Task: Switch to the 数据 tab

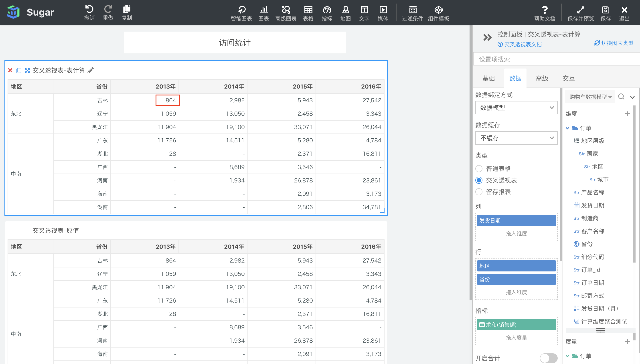Action: coord(515,78)
